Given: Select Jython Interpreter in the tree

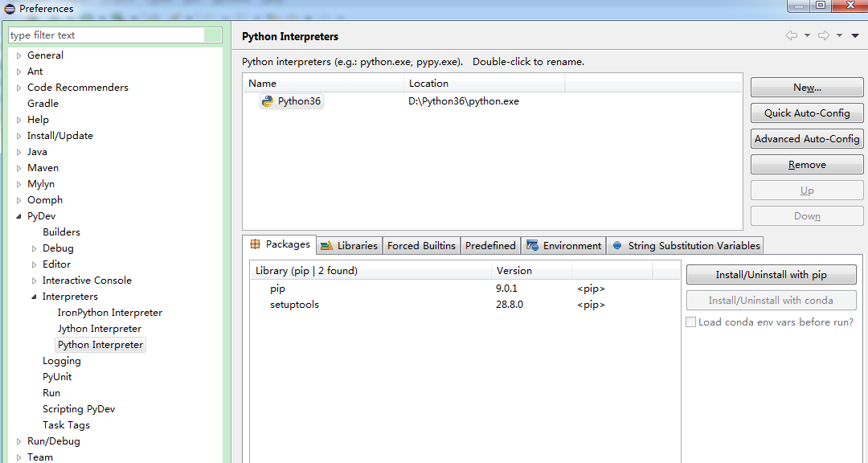Looking at the screenshot, I should click(99, 329).
